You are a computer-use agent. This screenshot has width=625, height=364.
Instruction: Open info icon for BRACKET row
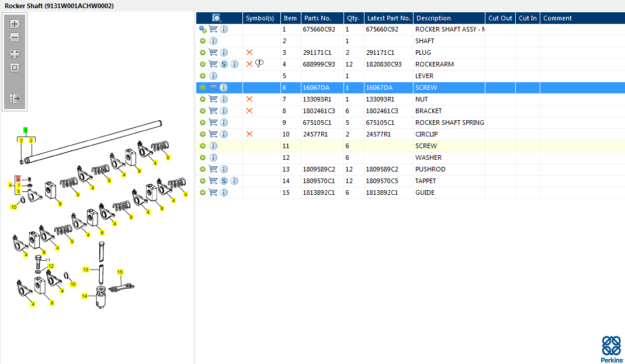click(224, 111)
